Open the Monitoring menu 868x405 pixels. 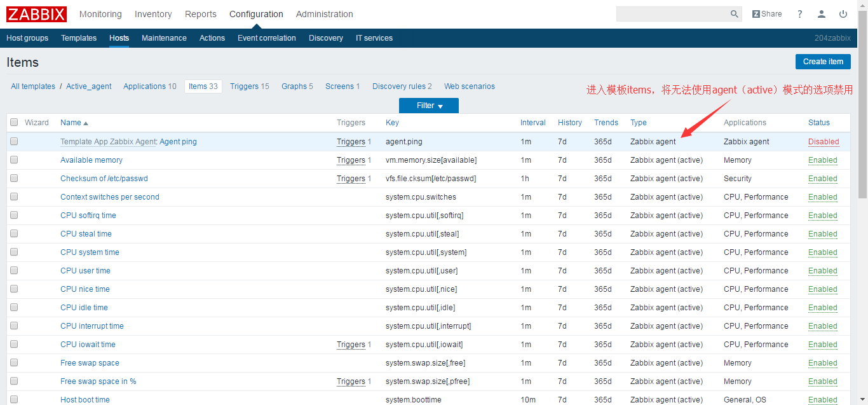click(x=100, y=14)
